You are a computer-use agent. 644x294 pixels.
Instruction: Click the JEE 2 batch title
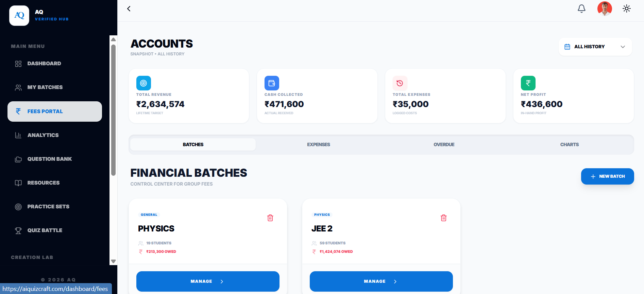[322, 229]
